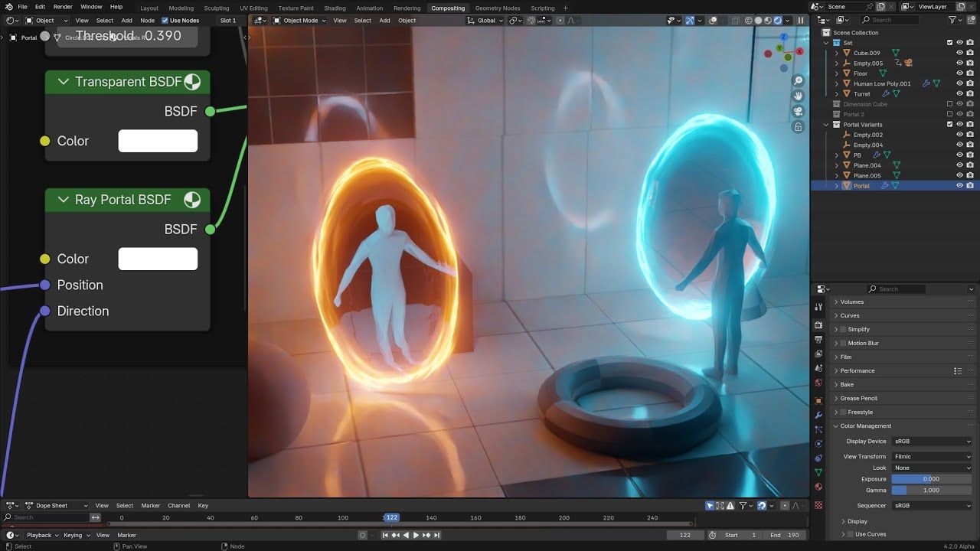Hide the Floor object eye icon

point(959,73)
